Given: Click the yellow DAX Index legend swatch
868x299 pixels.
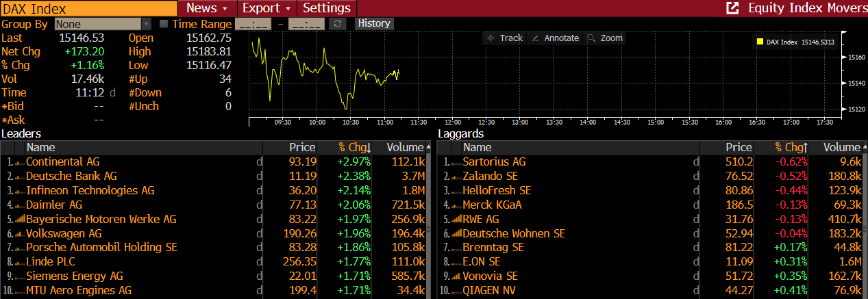Looking at the screenshot, I should pos(760,42).
